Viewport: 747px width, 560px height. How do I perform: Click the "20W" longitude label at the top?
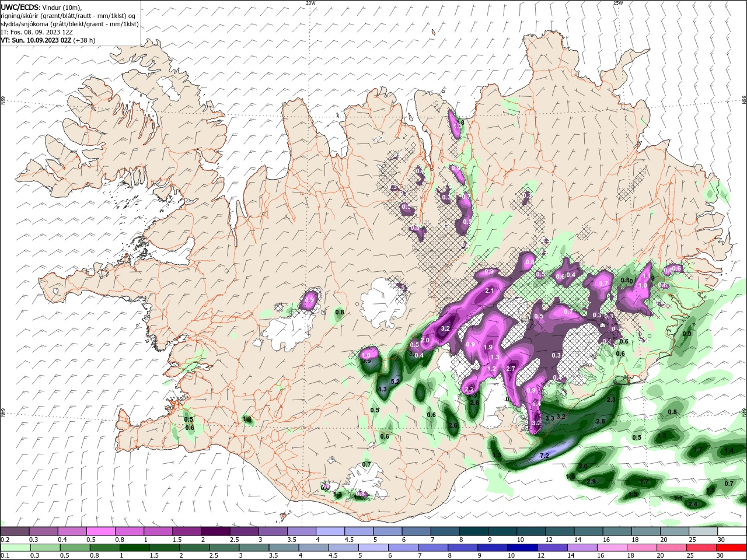tap(310, 3)
